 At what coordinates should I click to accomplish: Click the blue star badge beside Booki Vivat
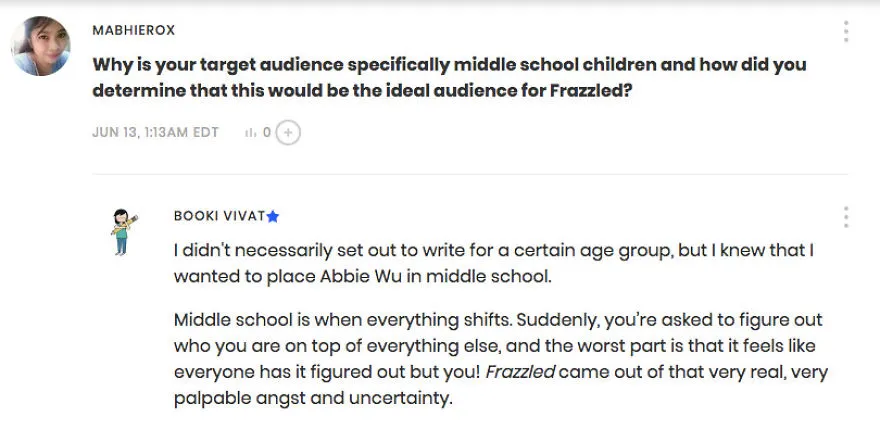tap(273, 217)
